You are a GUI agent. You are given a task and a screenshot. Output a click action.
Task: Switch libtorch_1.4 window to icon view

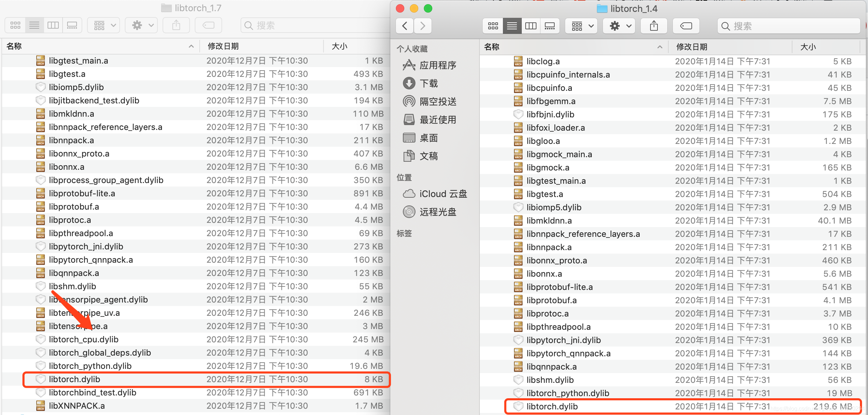pyautogui.click(x=493, y=26)
